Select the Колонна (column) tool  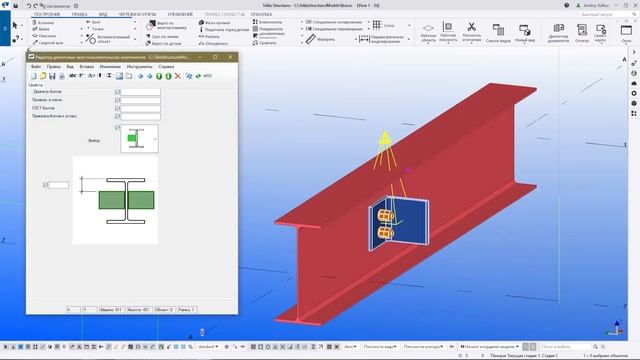pyautogui.click(x=43, y=22)
